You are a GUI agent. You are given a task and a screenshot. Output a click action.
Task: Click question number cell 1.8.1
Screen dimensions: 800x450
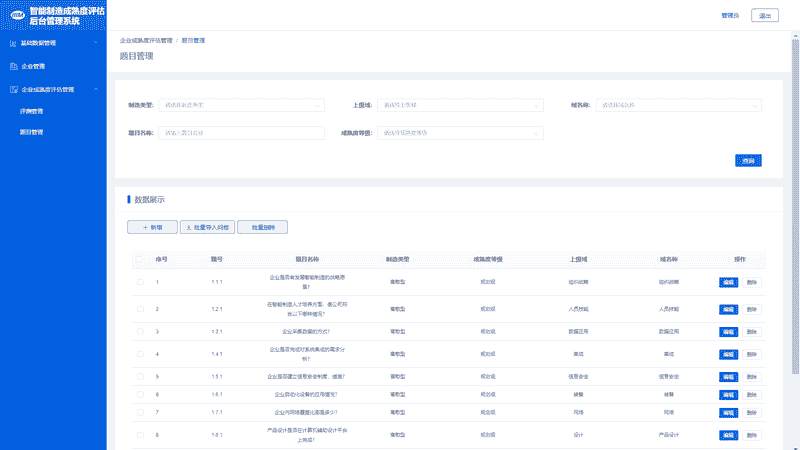(x=217, y=435)
